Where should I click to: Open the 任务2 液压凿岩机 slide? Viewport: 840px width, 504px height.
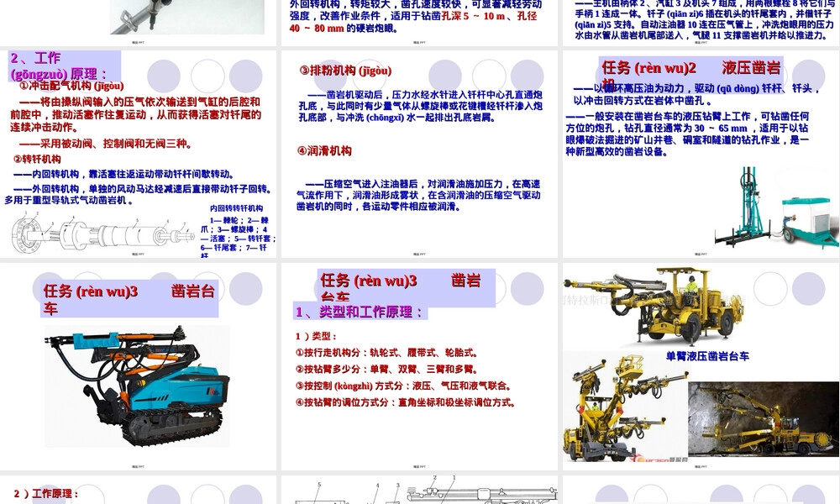tap(701, 154)
